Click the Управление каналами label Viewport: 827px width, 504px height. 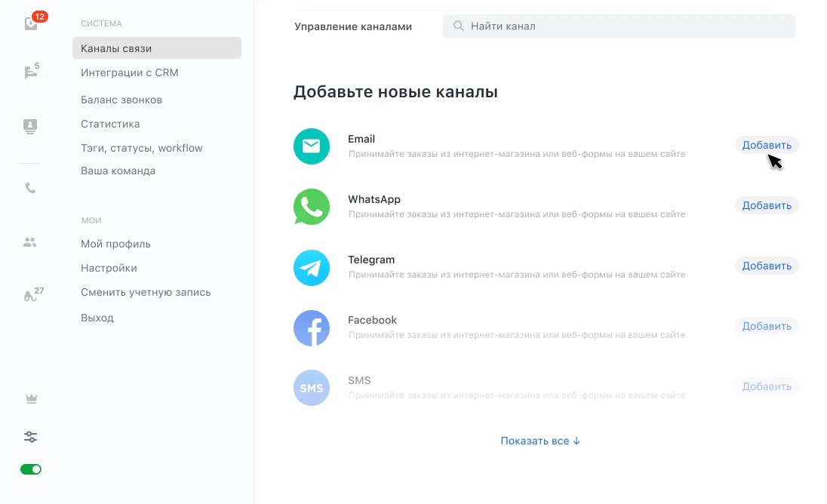[x=353, y=26]
